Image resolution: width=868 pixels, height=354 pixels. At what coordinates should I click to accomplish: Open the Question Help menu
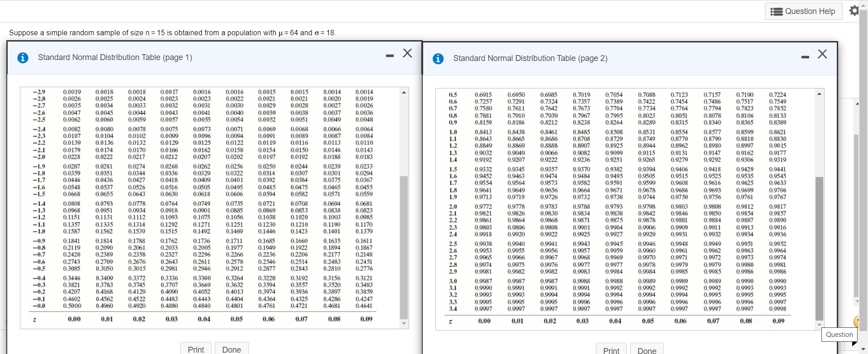[x=803, y=11]
